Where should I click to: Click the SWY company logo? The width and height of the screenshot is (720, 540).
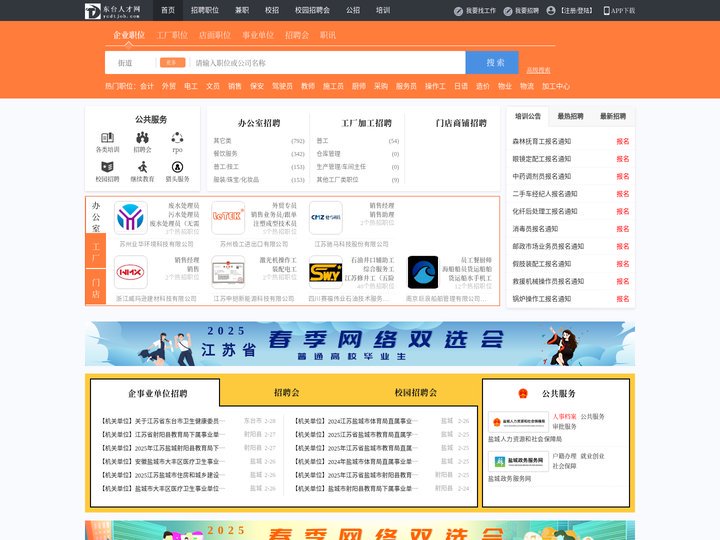[326, 272]
